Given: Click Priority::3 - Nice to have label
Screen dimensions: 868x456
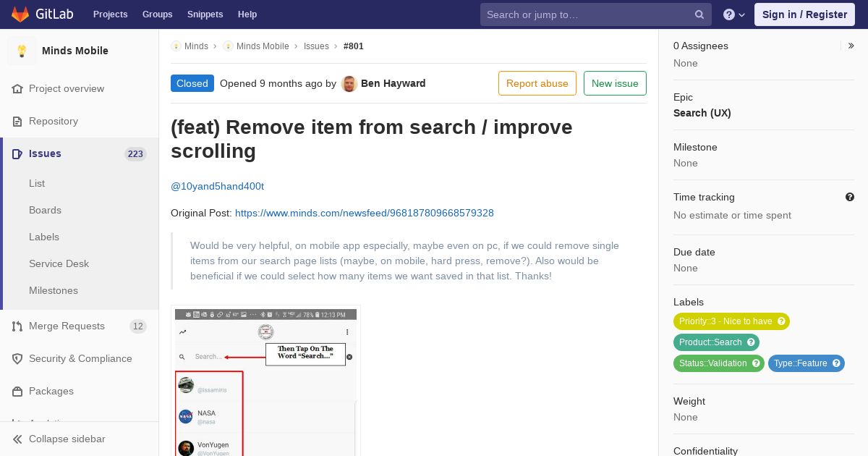Looking at the screenshot, I should 726,321.
